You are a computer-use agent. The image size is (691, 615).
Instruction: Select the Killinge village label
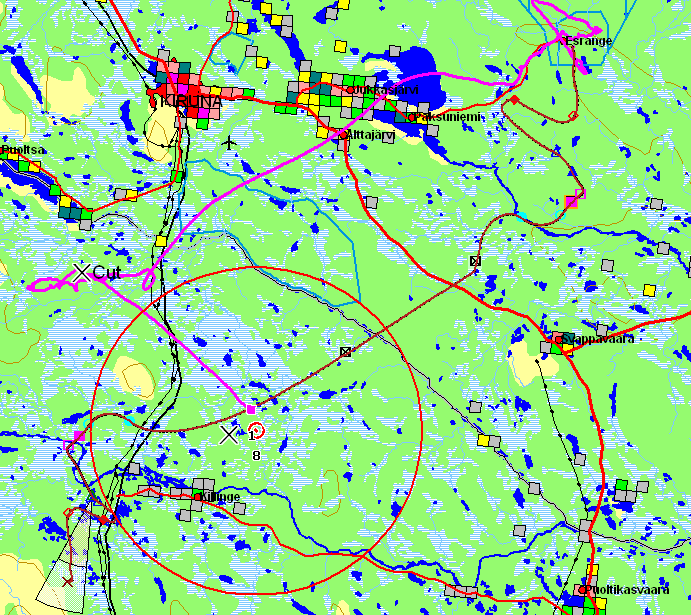click(220, 497)
